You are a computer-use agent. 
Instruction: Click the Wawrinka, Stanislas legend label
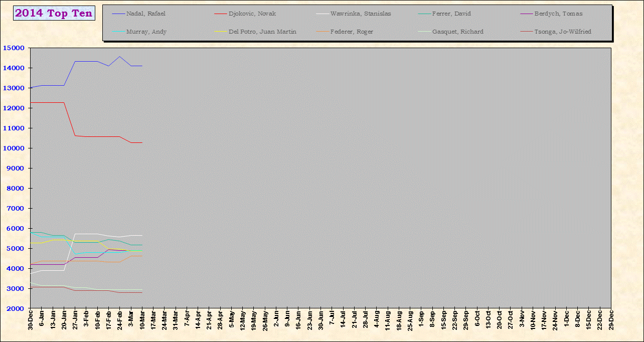point(361,14)
